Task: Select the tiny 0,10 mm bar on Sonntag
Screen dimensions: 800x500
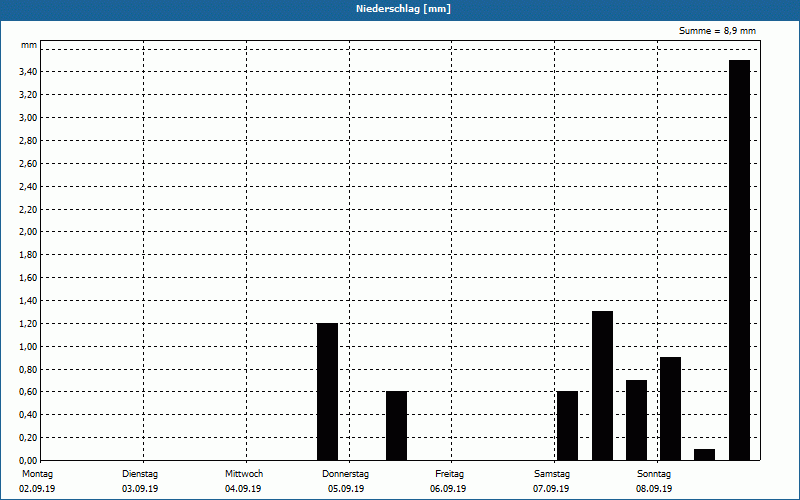Action: [x=705, y=455]
